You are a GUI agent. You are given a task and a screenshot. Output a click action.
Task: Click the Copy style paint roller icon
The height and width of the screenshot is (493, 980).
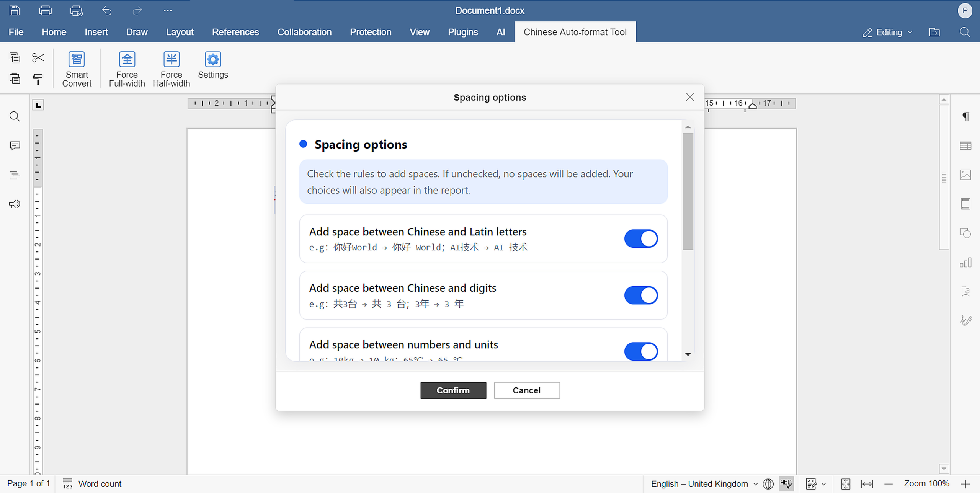click(x=38, y=79)
